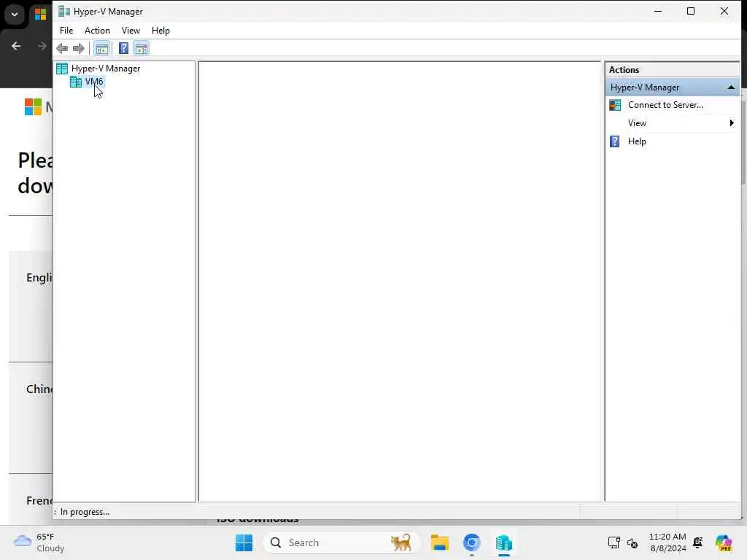Open the weather widget showing 65°F
Viewport: 747px width, 560px height.
point(39,542)
